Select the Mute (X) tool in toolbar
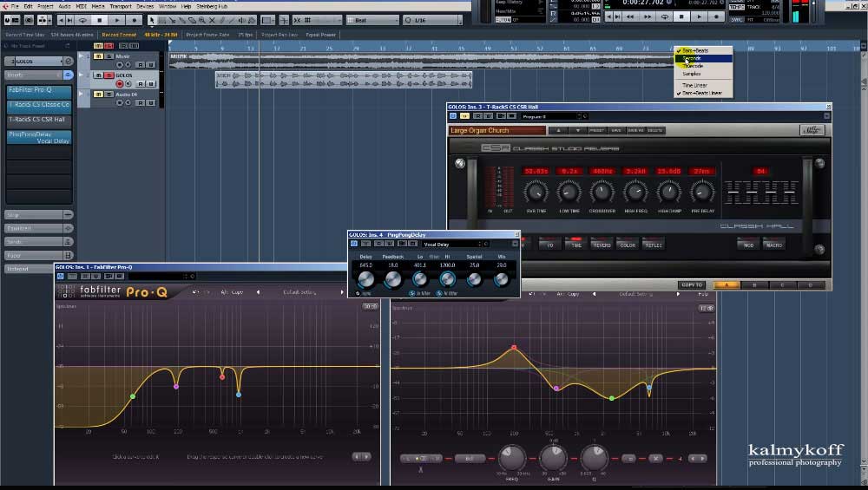Screen dimensions: 868x490 pos(212,20)
